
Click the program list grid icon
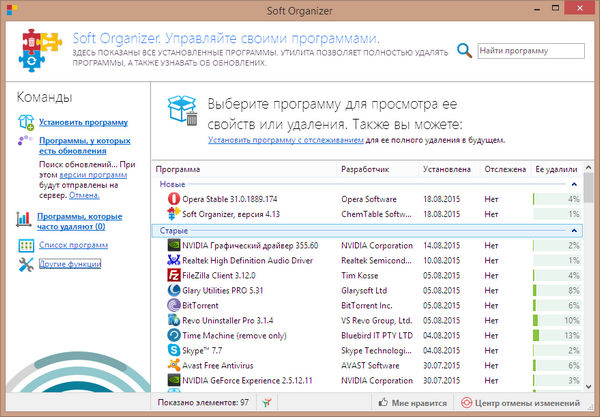[26, 245]
